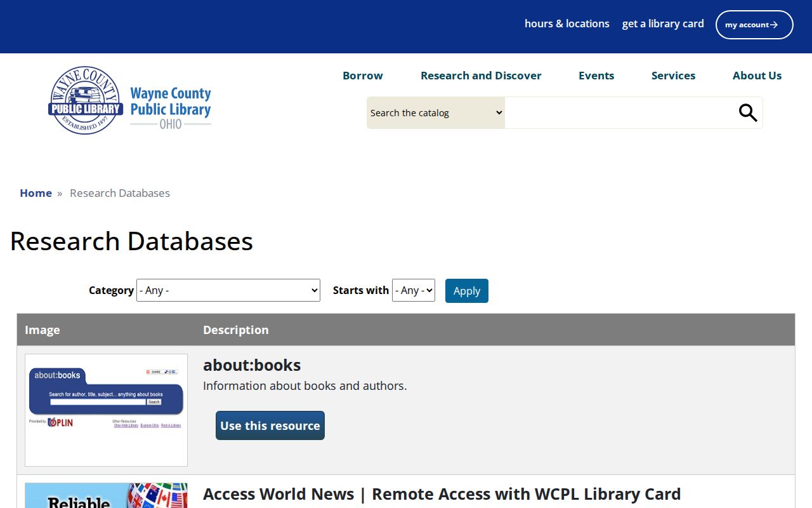Open the hours & locations link
Screen dimensions: 812x508
click(x=567, y=23)
